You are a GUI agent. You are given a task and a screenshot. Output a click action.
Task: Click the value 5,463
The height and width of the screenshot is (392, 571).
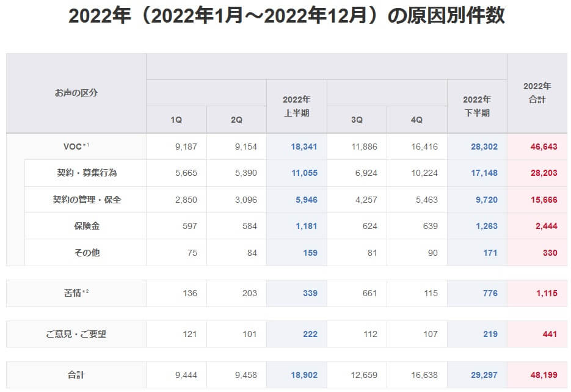coord(426,200)
